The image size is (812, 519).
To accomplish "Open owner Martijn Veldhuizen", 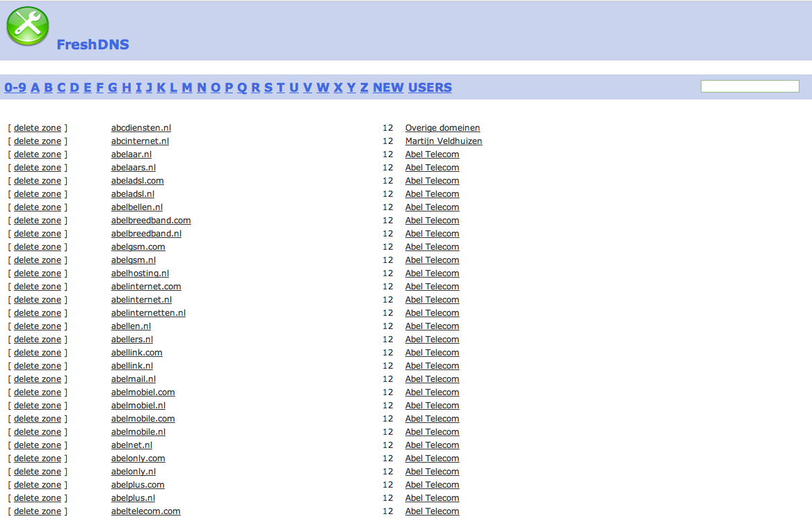I will coord(444,141).
